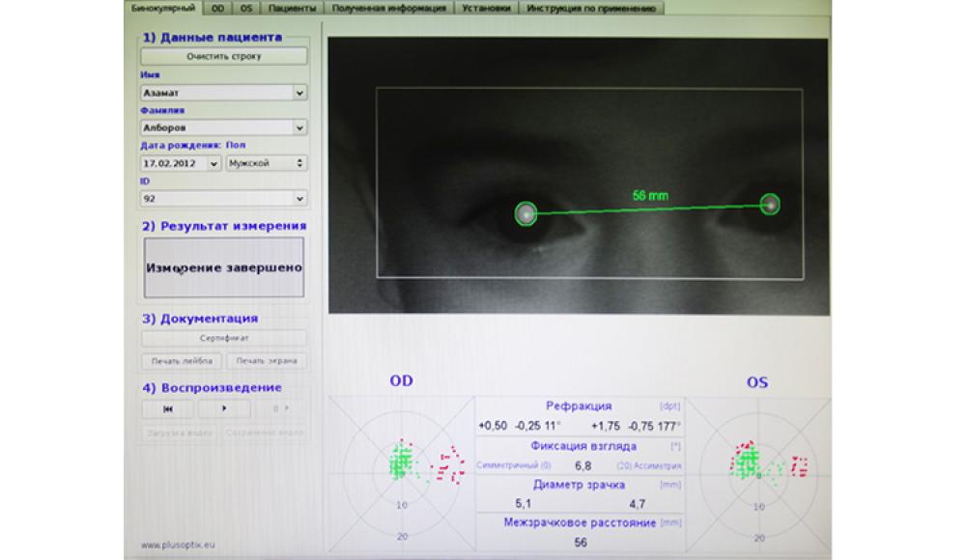Click the date field 17.02.2012
Viewport: 966px width, 560px height.
pyautogui.click(x=174, y=163)
